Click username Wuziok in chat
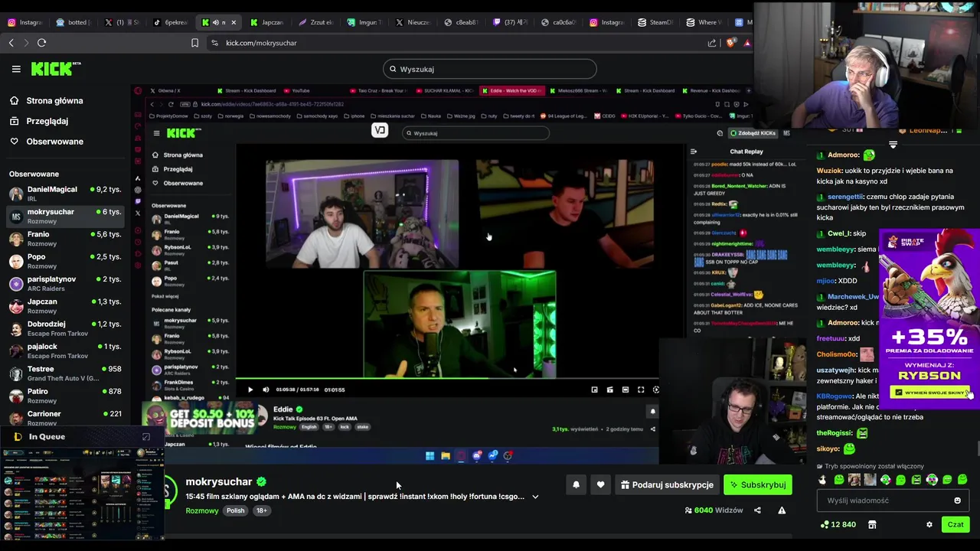 (x=828, y=171)
